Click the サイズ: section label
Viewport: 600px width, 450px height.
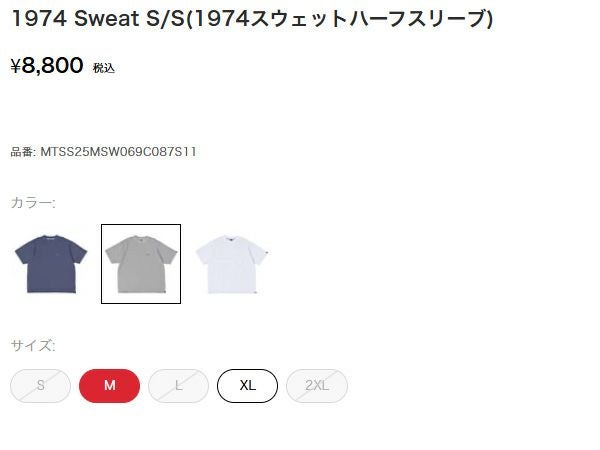click(33, 346)
